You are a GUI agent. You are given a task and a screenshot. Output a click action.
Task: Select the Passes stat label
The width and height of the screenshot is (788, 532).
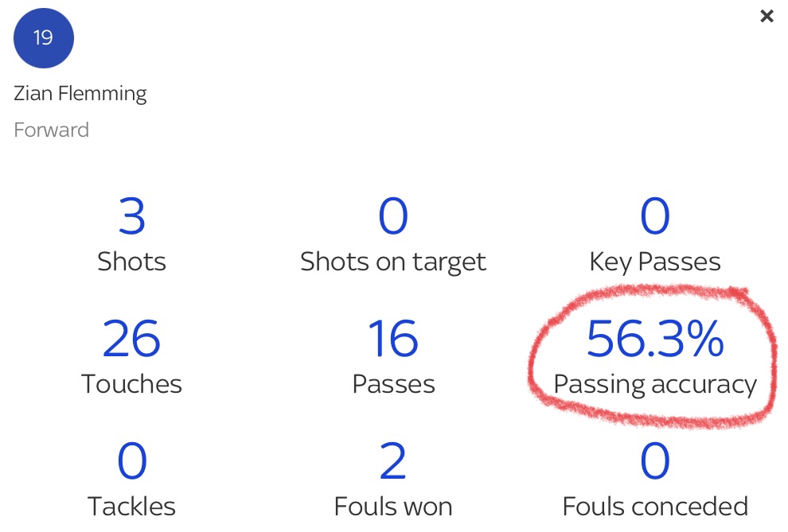pyautogui.click(x=393, y=384)
